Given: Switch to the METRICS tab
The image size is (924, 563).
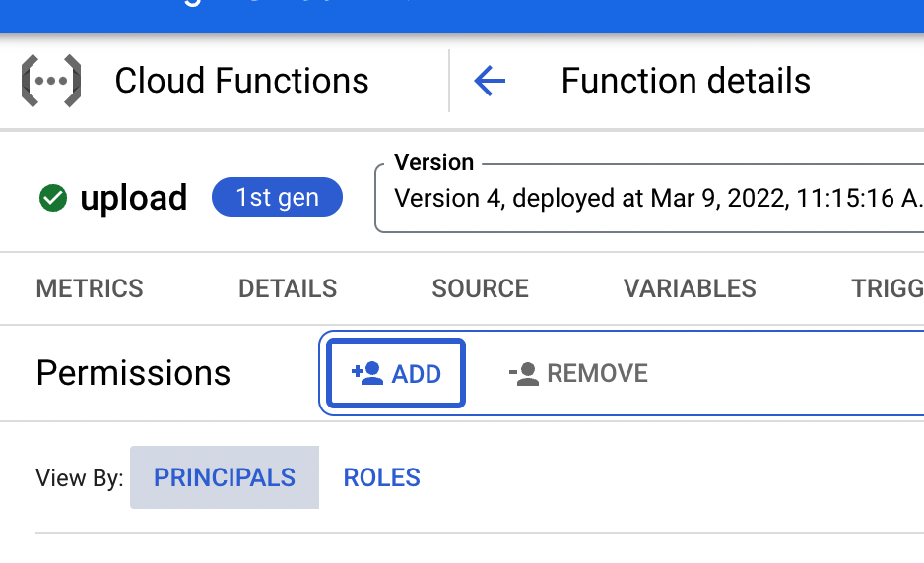Looking at the screenshot, I should click(90, 288).
